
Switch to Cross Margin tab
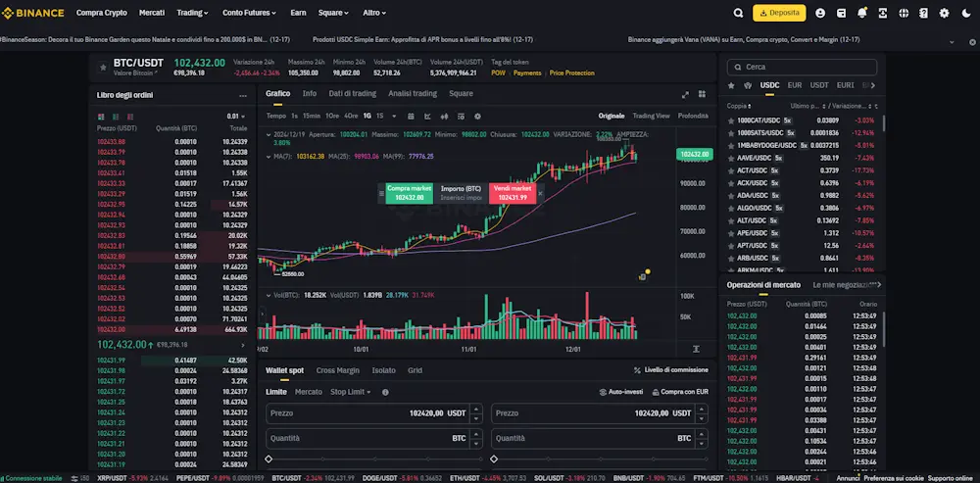(337, 370)
